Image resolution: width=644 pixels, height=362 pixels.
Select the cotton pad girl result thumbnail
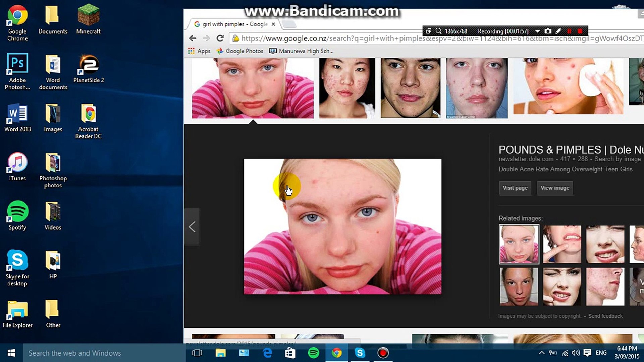coord(568,86)
